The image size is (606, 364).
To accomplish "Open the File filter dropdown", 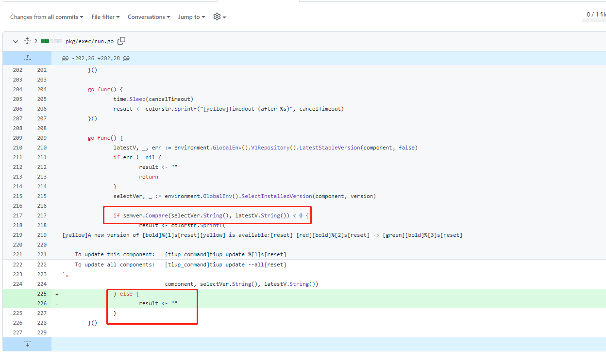I will (x=105, y=17).
